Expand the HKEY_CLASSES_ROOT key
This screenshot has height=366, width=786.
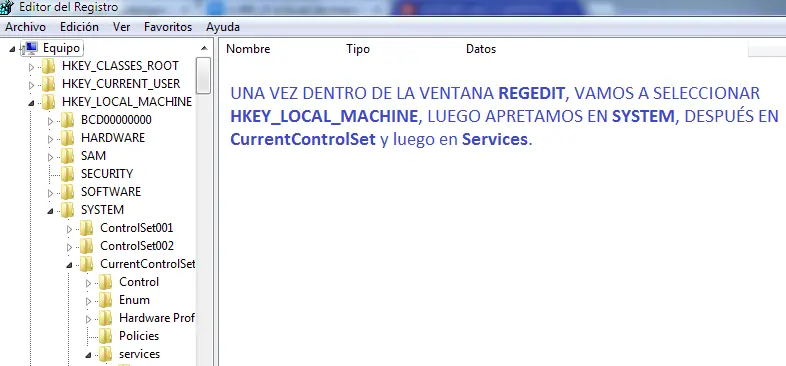[31, 66]
